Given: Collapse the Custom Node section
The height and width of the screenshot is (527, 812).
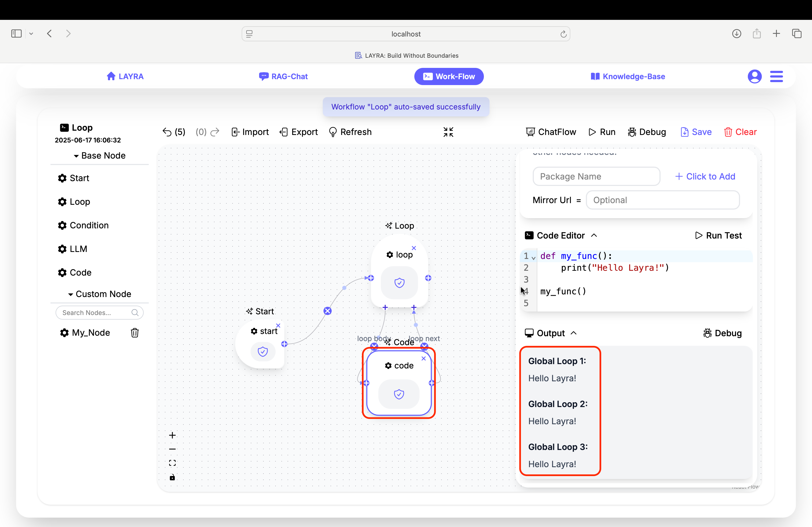Looking at the screenshot, I should click(100, 294).
